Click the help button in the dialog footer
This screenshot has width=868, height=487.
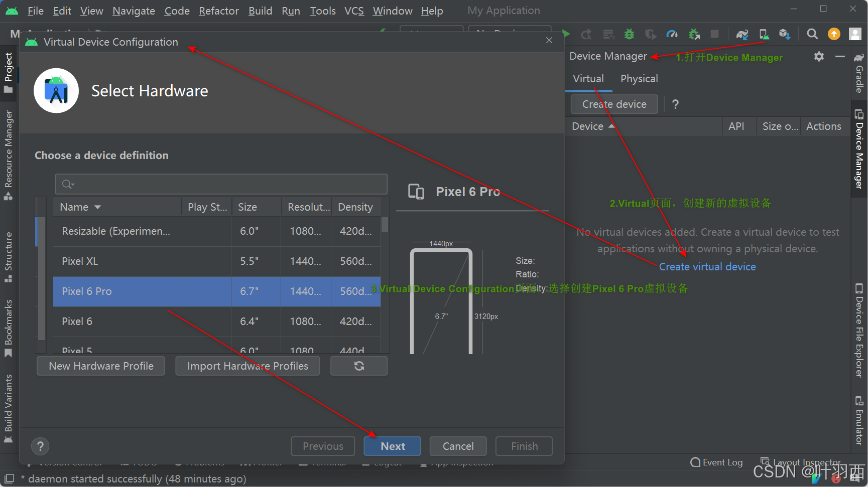pyautogui.click(x=40, y=446)
